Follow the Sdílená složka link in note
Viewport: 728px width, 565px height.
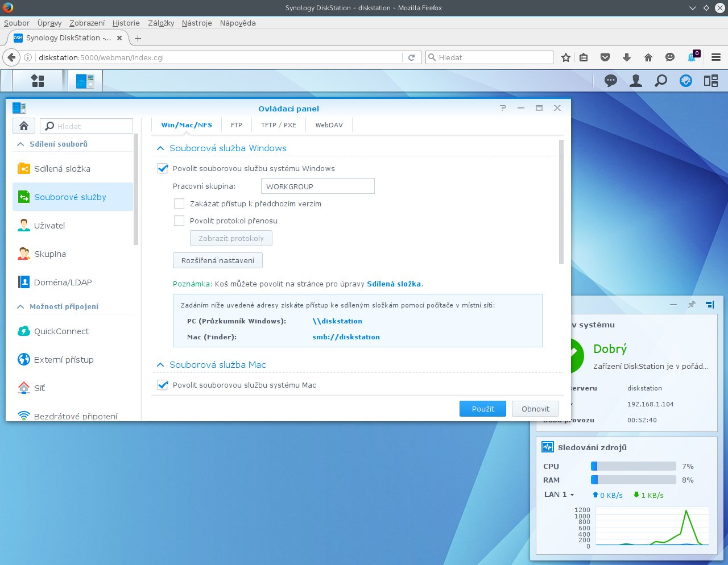coord(394,284)
